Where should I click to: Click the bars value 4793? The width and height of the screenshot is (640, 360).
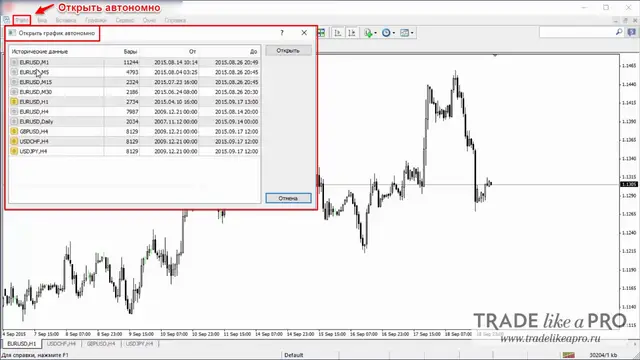point(132,72)
